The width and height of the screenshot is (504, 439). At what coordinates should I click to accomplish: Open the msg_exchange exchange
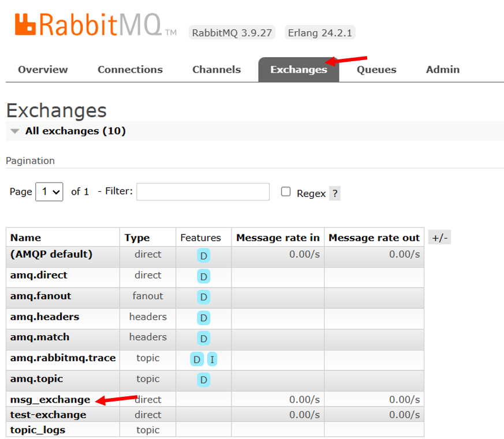pos(50,400)
